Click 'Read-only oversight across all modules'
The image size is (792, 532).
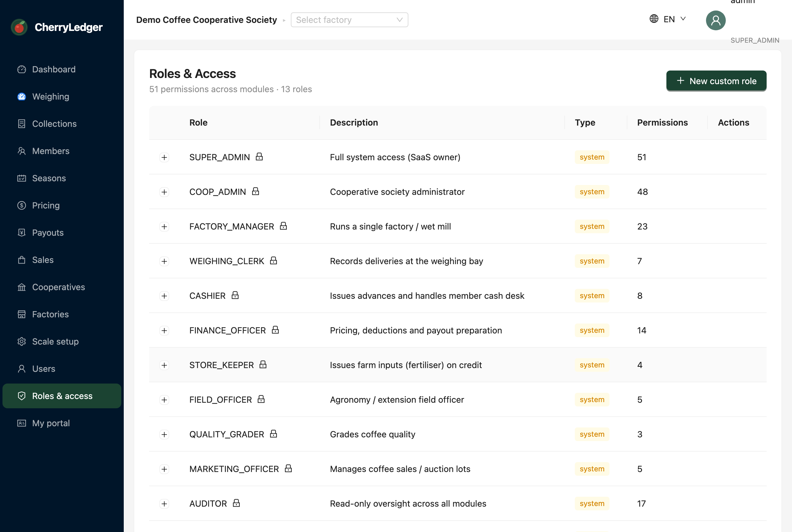408,504
